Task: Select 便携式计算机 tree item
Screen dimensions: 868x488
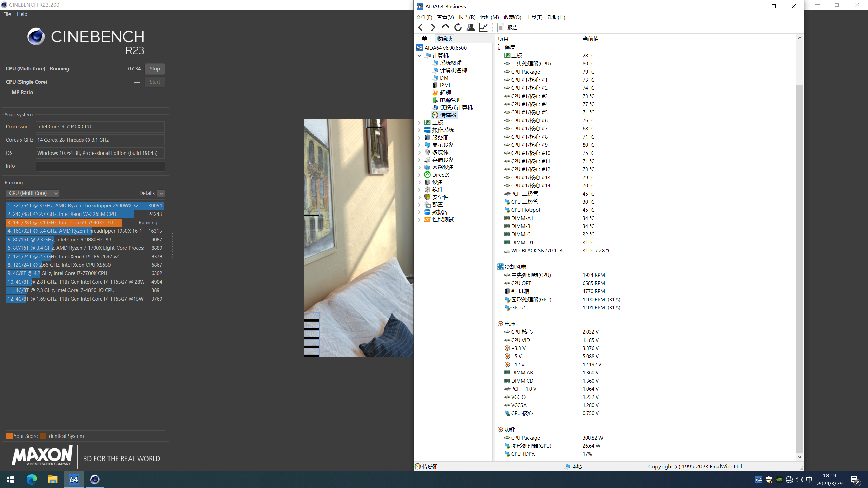Action: [x=452, y=107]
